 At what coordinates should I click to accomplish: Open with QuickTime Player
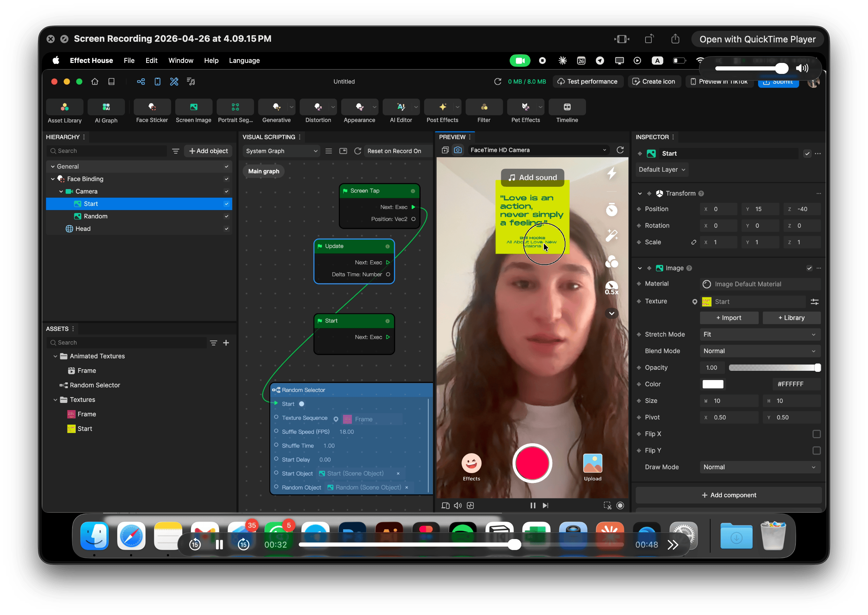click(757, 39)
